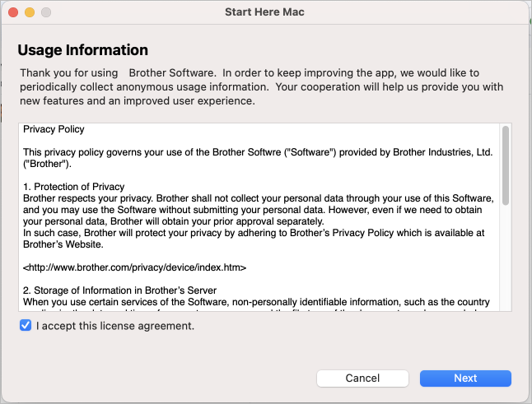Click the Cancel button

coord(362,378)
